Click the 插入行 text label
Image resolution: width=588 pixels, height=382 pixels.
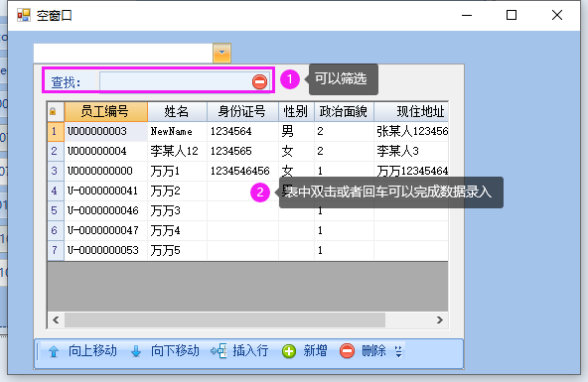[250, 351]
